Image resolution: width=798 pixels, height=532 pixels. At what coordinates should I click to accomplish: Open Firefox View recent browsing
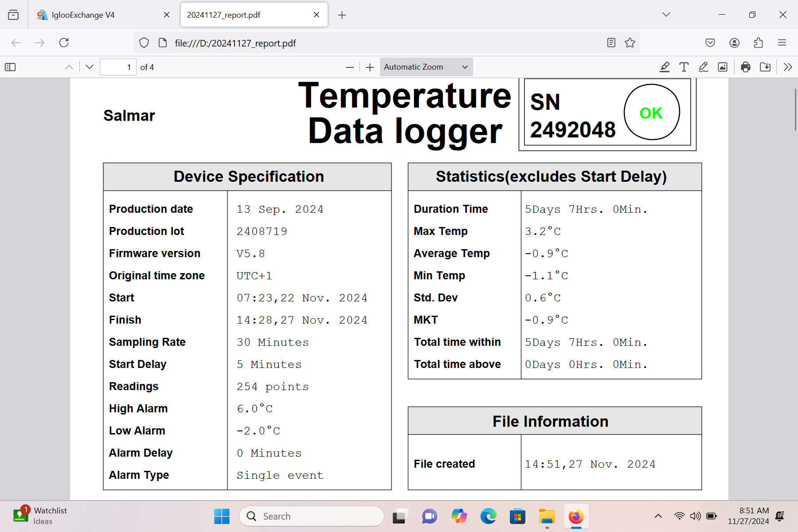(13, 15)
